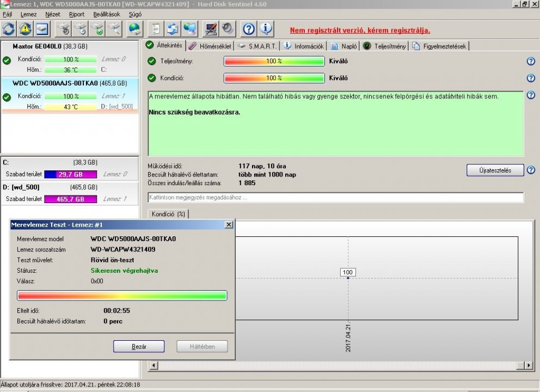Image resolution: width=540 pixels, height=392 pixels.
Task: Click the D: free space 465,7 GB bar
Action: tap(71, 199)
